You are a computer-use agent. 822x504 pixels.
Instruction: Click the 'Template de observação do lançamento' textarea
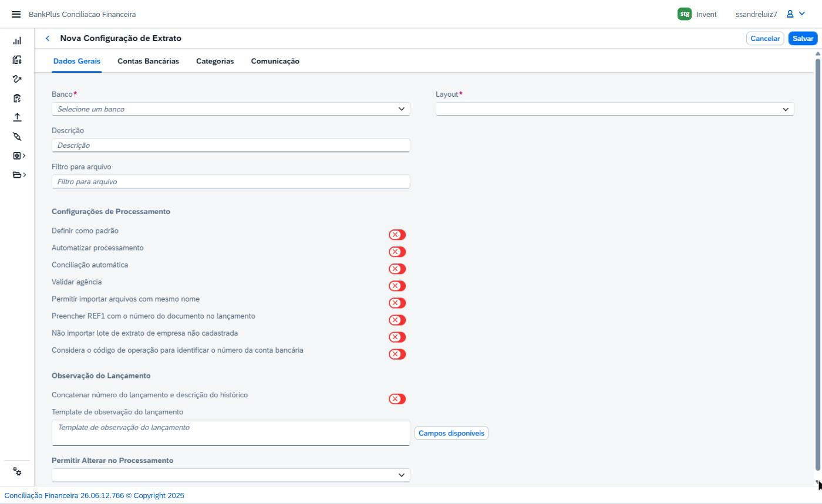pos(231,433)
